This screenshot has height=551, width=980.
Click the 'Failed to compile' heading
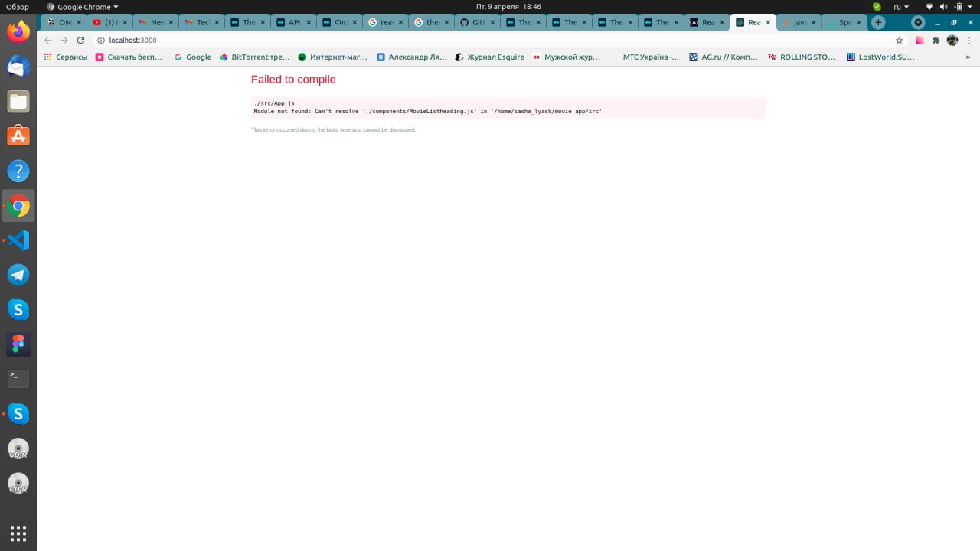click(x=293, y=80)
